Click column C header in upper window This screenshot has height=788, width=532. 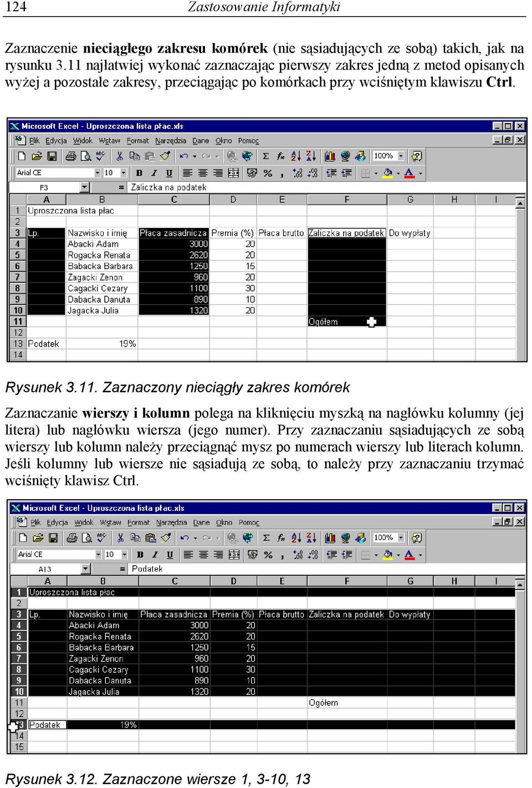174,200
